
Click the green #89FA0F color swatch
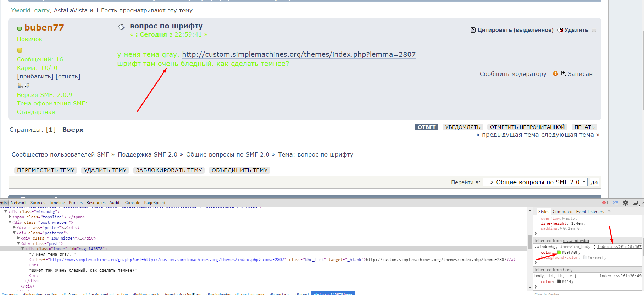(559, 252)
